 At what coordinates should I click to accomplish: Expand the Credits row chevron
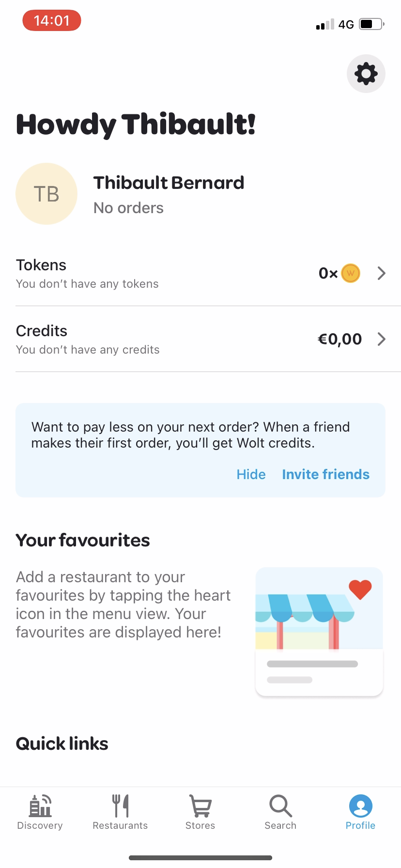coord(382,339)
